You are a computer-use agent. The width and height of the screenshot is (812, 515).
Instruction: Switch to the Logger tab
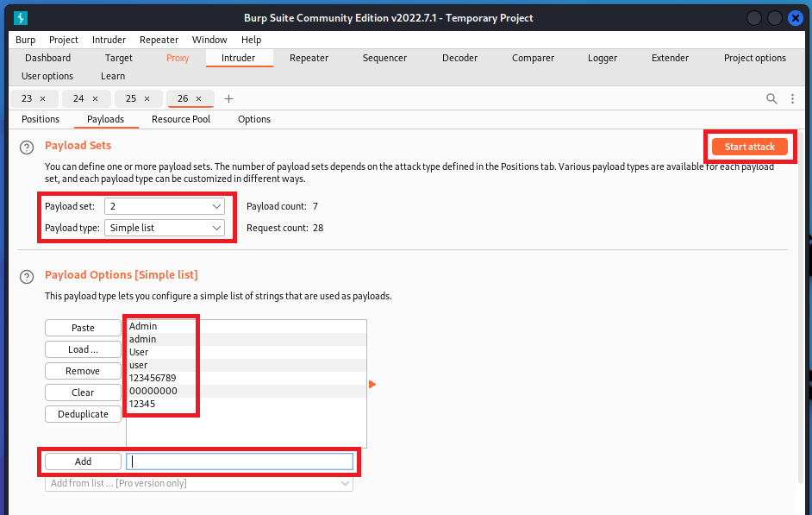point(603,58)
